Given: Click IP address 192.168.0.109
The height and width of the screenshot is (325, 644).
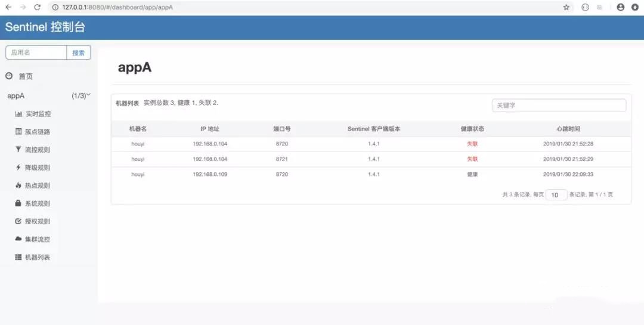Looking at the screenshot, I should 210,174.
